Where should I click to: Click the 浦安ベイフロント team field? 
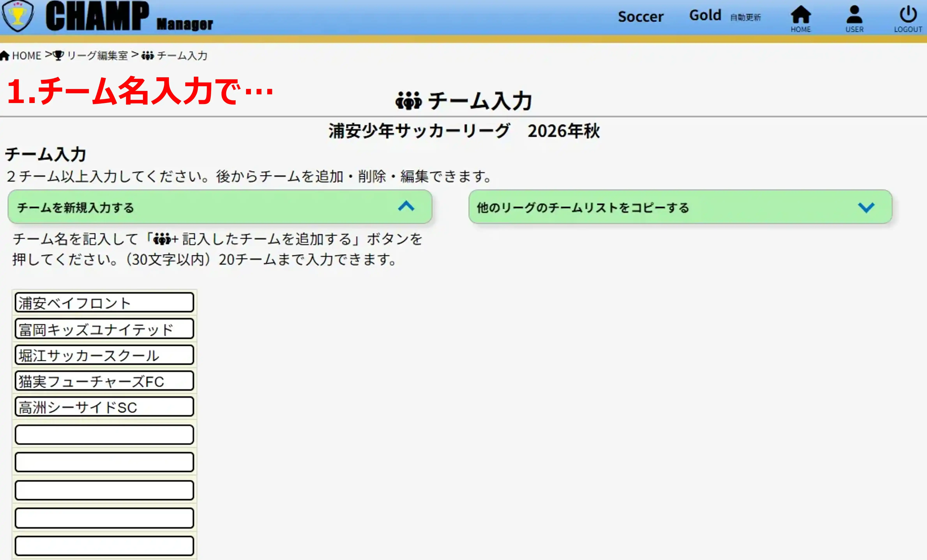[104, 302]
